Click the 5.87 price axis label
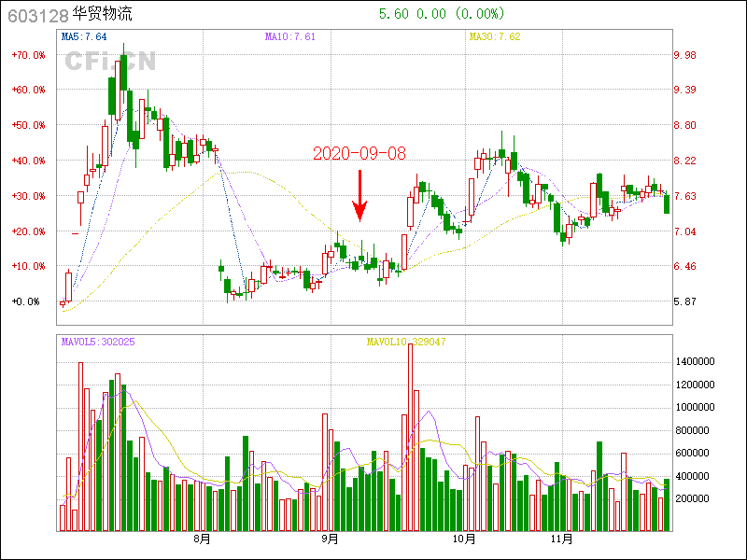Image resolution: width=747 pixels, height=560 pixels. 684,301
